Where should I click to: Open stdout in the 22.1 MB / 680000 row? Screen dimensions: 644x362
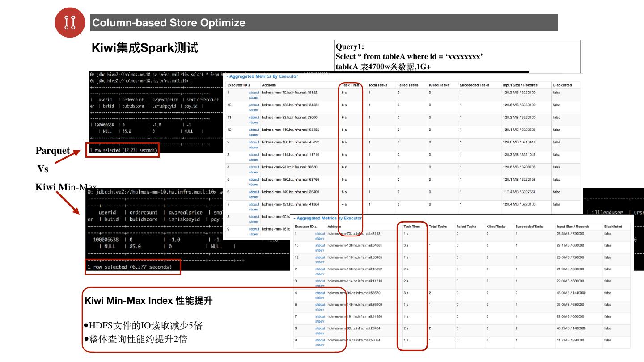320,245
